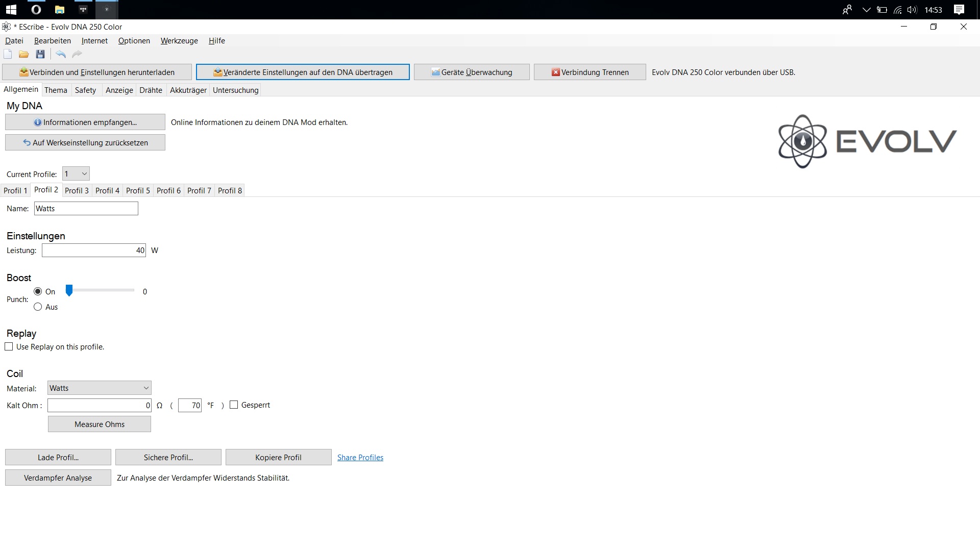Screen dimensions: 980x551
Task: Expand the Current Profile dropdown
Action: click(76, 173)
